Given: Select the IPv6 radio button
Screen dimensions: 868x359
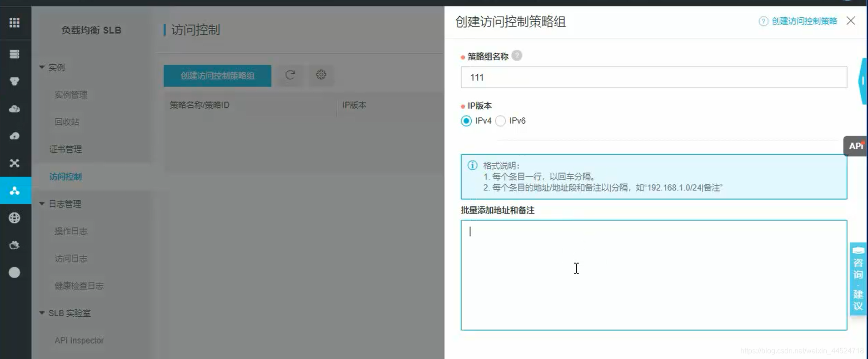Looking at the screenshot, I should (x=500, y=121).
